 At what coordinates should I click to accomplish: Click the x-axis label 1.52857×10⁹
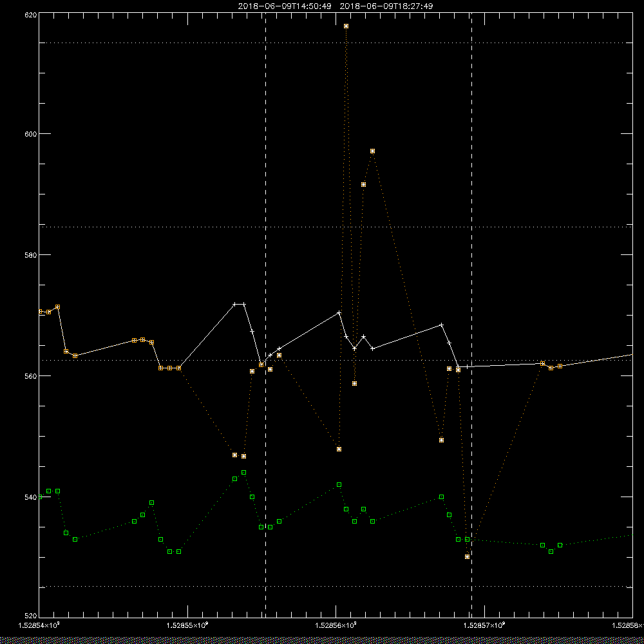[485, 625]
